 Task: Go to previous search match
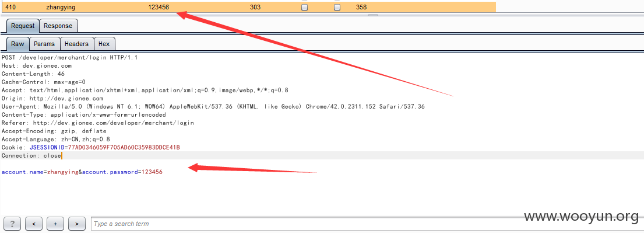(x=34, y=224)
